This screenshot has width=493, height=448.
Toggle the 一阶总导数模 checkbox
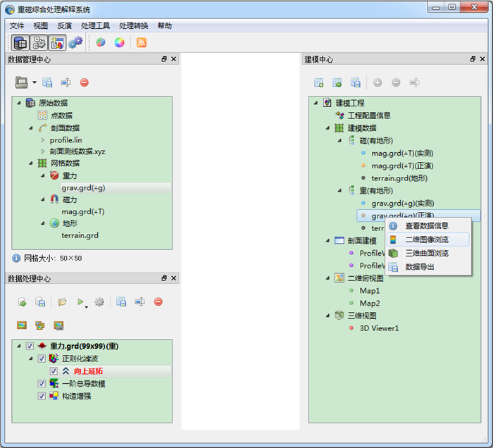click(x=42, y=383)
